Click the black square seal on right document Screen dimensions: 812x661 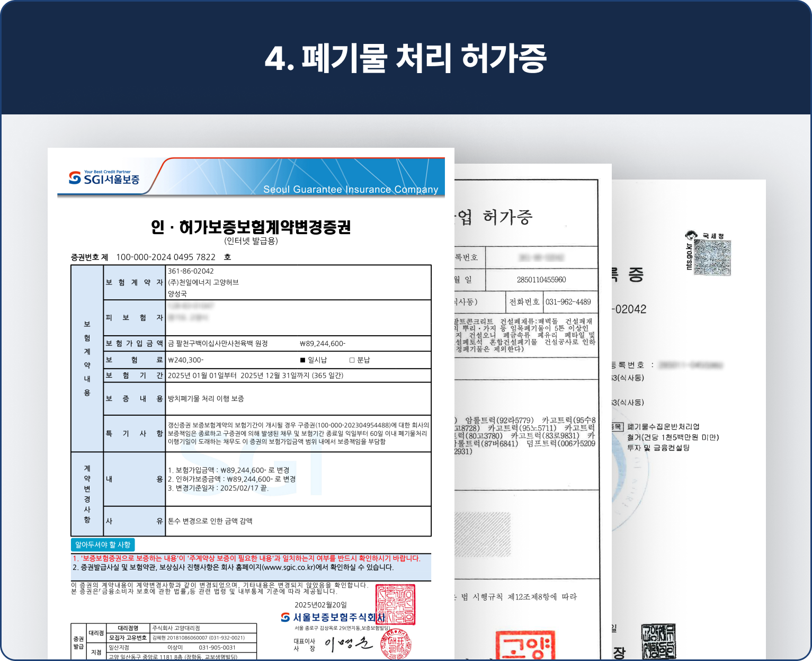pyautogui.click(x=658, y=641)
